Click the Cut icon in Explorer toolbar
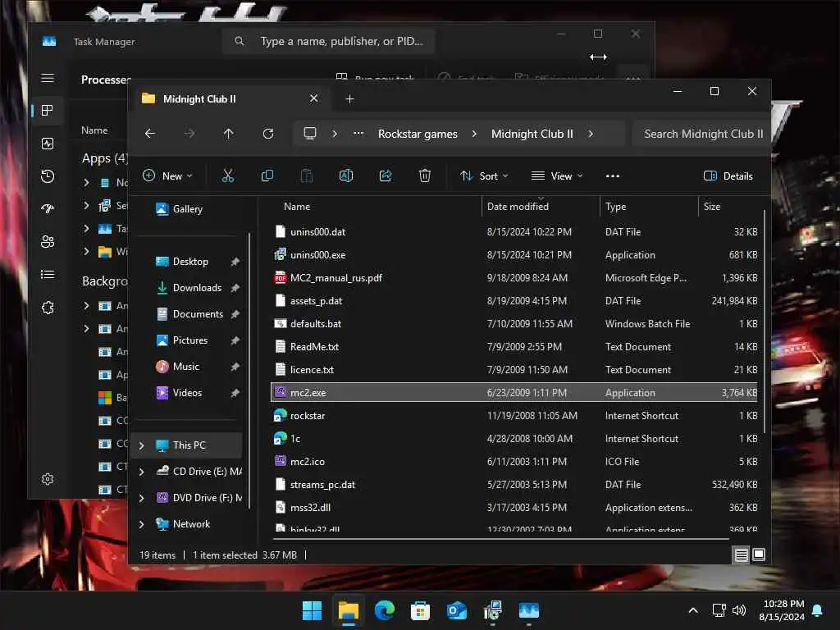The height and width of the screenshot is (630, 840). click(228, 176)
